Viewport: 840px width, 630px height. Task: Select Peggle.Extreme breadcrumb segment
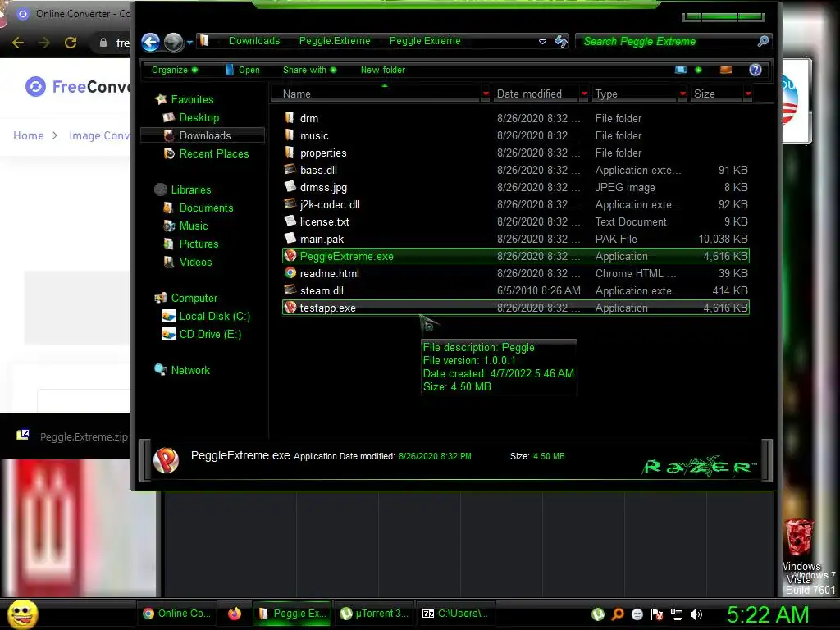335,41
